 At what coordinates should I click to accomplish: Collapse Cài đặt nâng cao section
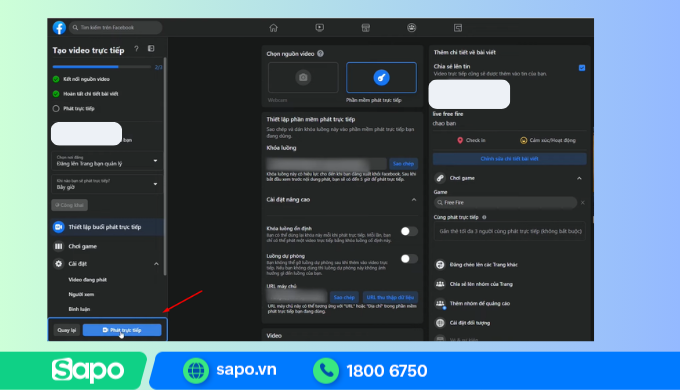[414, 200]
